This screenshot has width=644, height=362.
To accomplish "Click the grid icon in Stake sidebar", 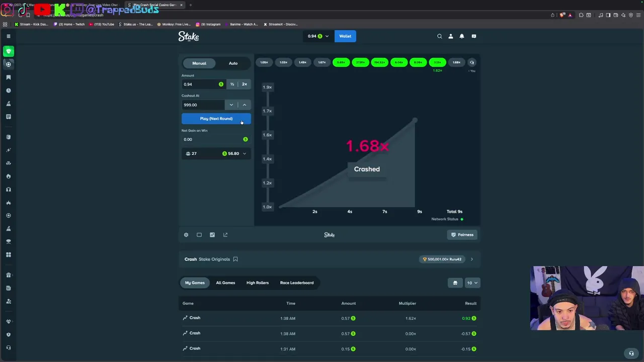I will pyautogui.click(x=8, y=255).
